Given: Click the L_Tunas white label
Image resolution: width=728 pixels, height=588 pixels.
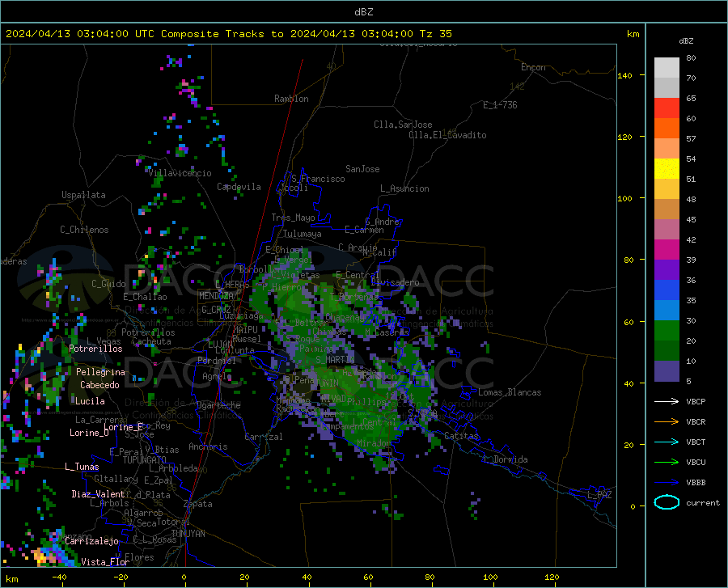Looking at the screenshot, I should pyautogui.click(x=82, y=467).
